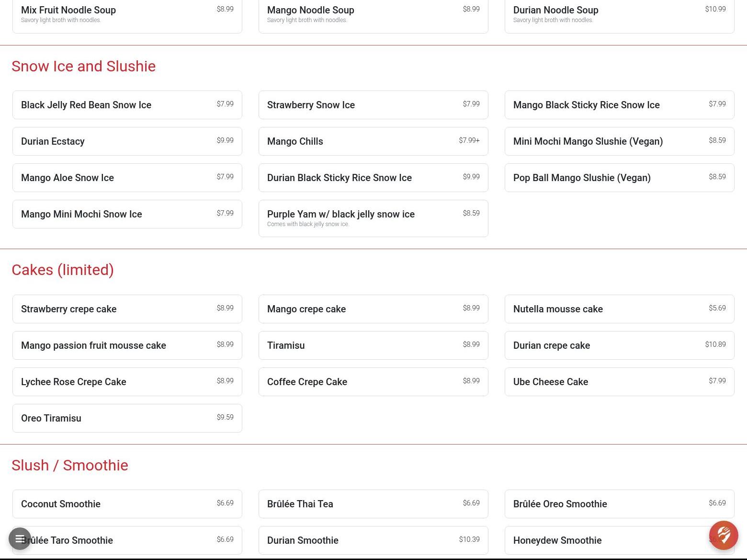The height and width of the screenshot is (560, 747).
Task: Open Purple Yam w/ black jelly snow ice
Action: coord(373,218)
